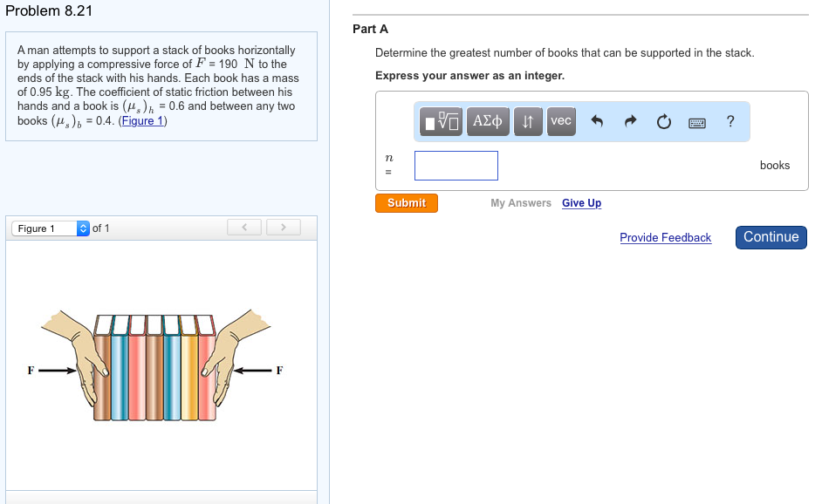
Task: Open the Figure 1 selector stepper
Action: click(82, 228)
